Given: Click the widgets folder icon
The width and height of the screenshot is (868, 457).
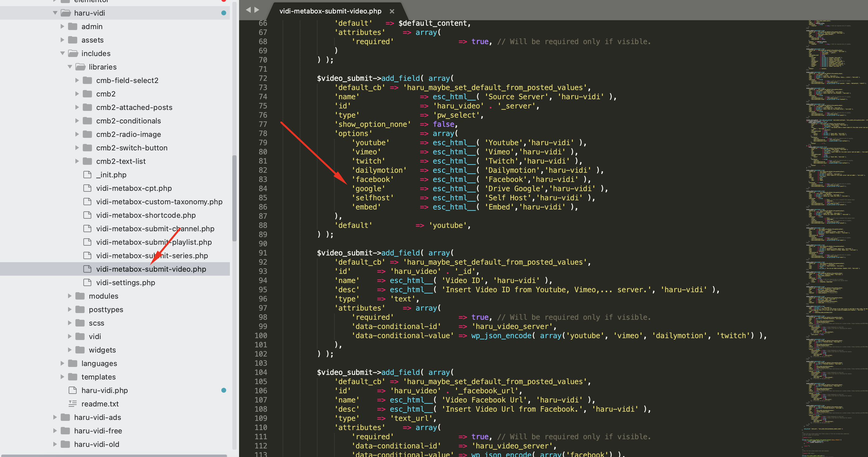Looking at the screenshot, I should pyautogui.click(x=80, y=349).
